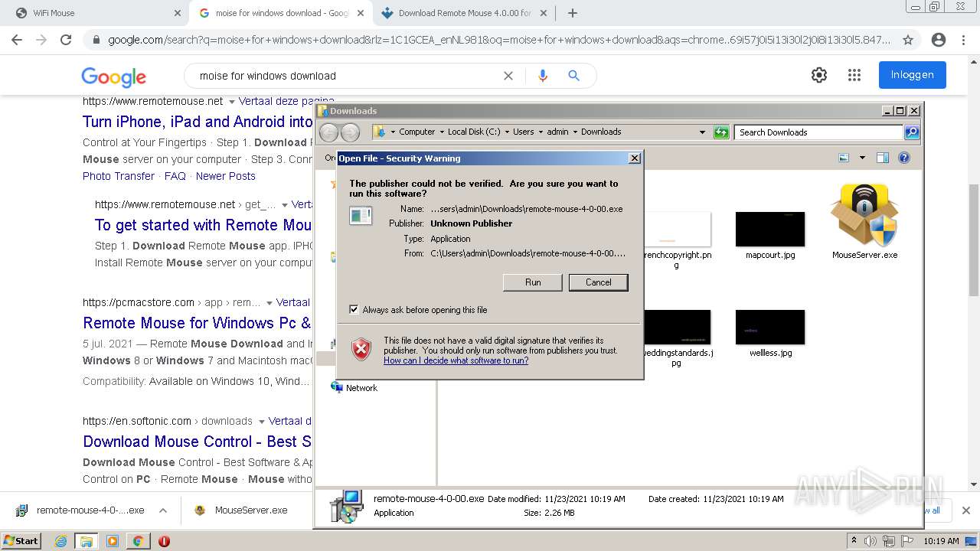Screen dimensions: 980x551
Task: Click admin in explorer breadcrumb path
Action: point(557,132)
